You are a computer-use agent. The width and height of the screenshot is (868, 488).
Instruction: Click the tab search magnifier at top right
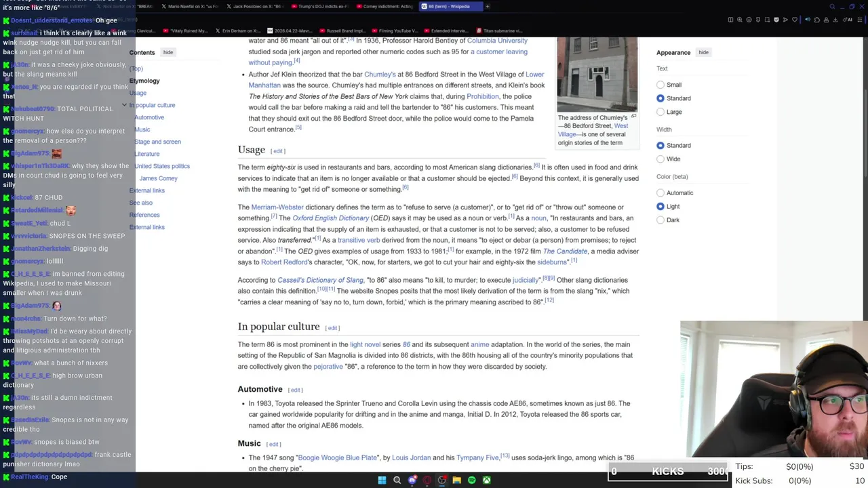(832, 6)
